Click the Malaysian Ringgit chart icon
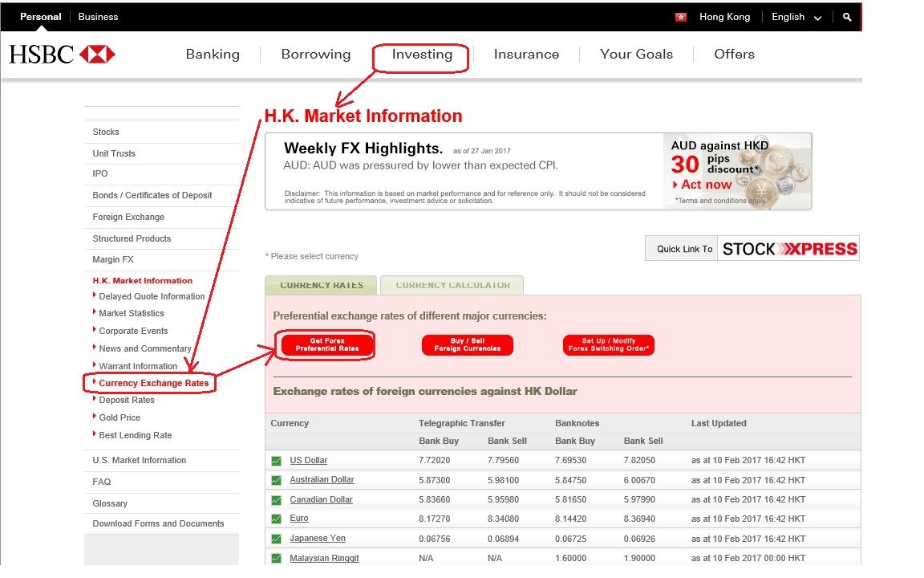The width and height of the screenshot is (924, 578). point(277,558)
